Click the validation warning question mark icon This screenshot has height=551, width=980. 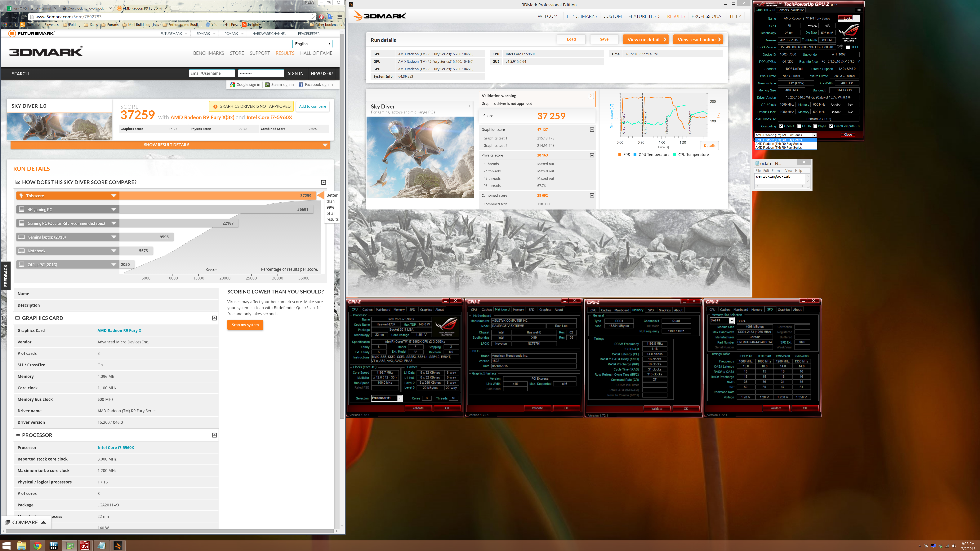590,96
